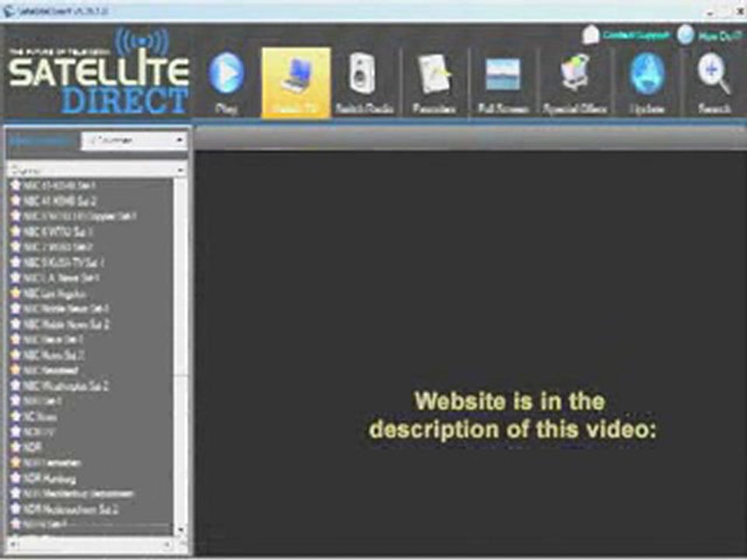Select channel NDR Mecklenburg Vorpommern
The height and width of the screenshot is (560, 747).
click(79, 493)
